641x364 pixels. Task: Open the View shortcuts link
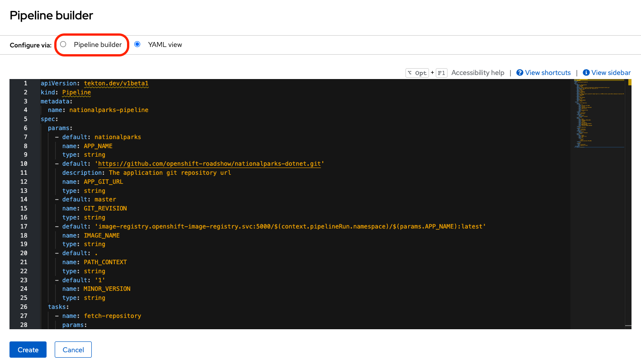[x=548, y=73]
